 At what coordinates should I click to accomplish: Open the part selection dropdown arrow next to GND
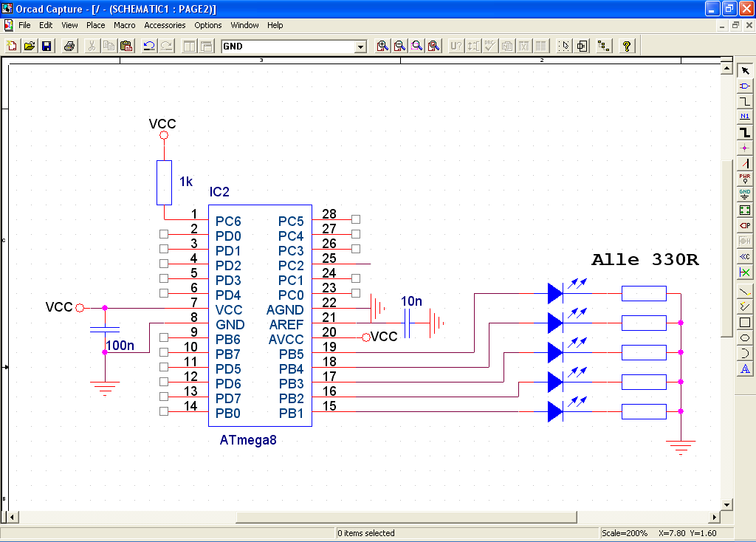pyautogui.click(x=360, y=47)
